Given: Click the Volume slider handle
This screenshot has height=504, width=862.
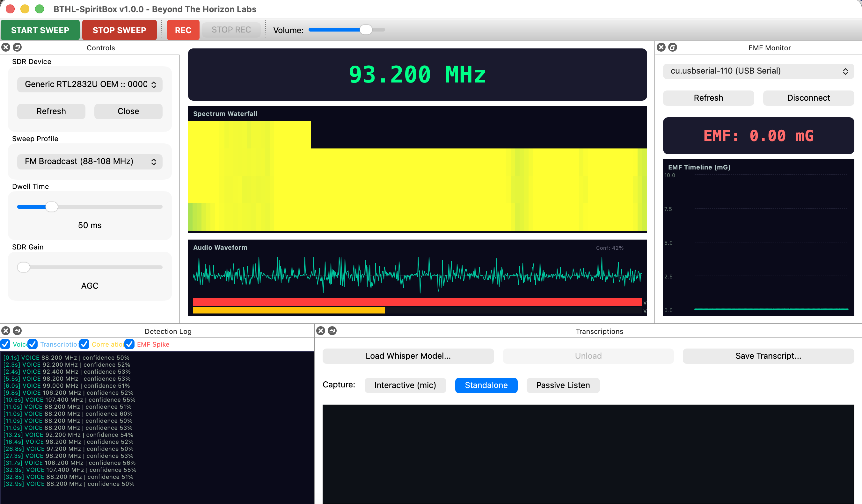Looking at the screenshot, I should (366, 30).
